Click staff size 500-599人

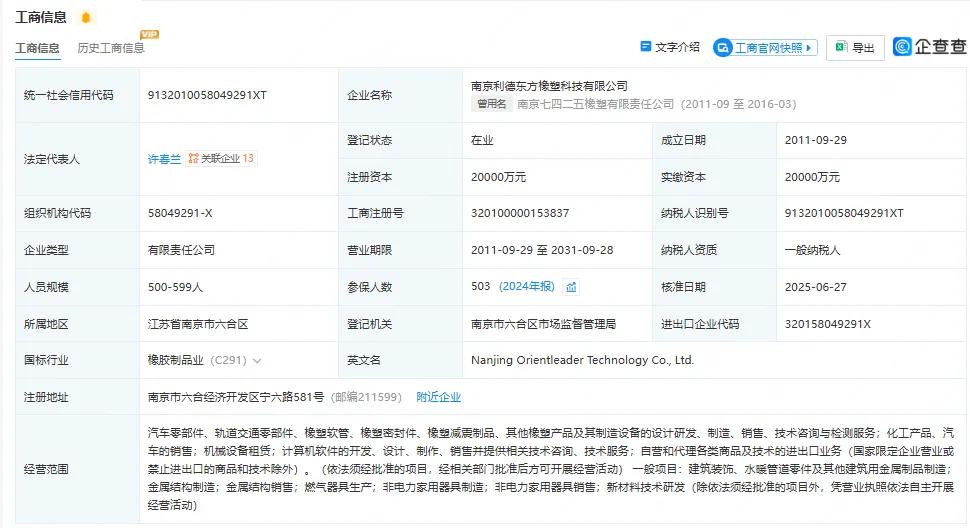[x=175, y=287]
